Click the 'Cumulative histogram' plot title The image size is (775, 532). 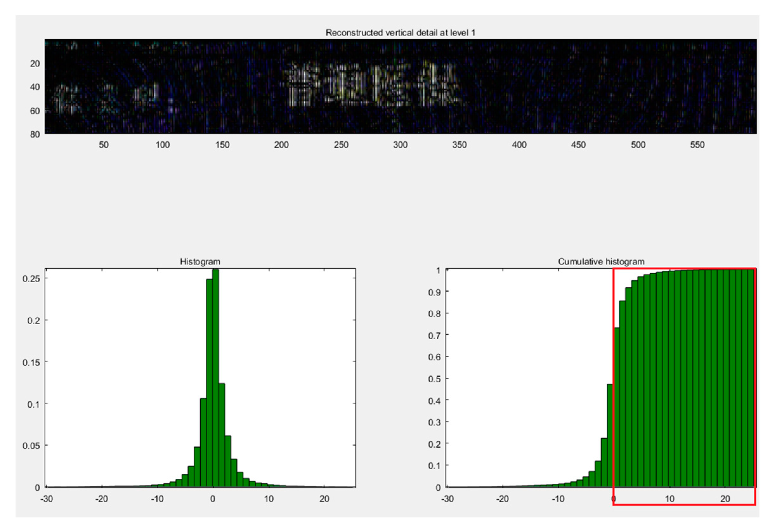point(601,262)
